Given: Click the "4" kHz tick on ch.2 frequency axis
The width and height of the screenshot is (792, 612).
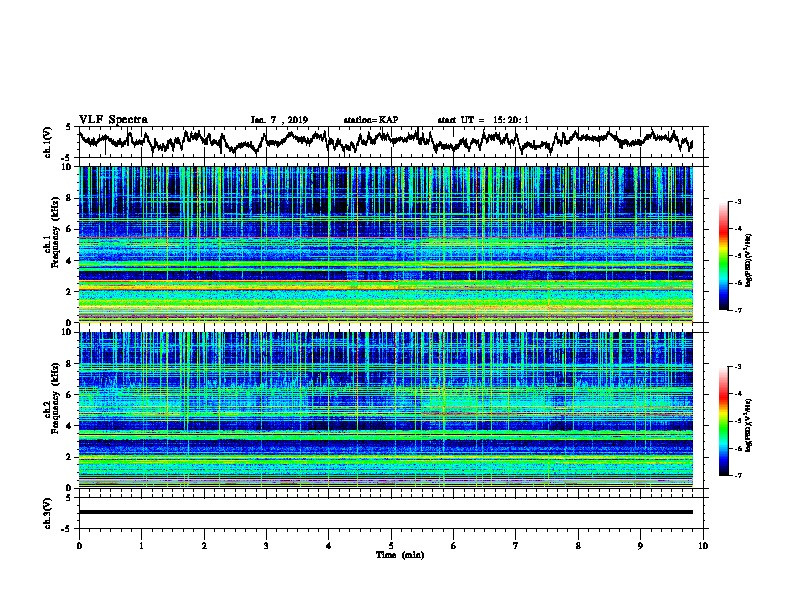Looking at the screenshot, I should point(70,426).
